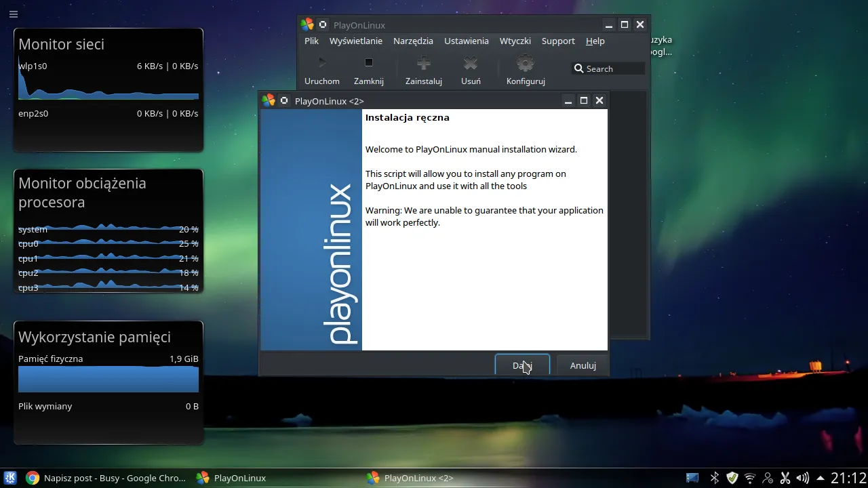Click the taskbar clock showing 21:12
This screenshot has width=868, height=488.
848,478
